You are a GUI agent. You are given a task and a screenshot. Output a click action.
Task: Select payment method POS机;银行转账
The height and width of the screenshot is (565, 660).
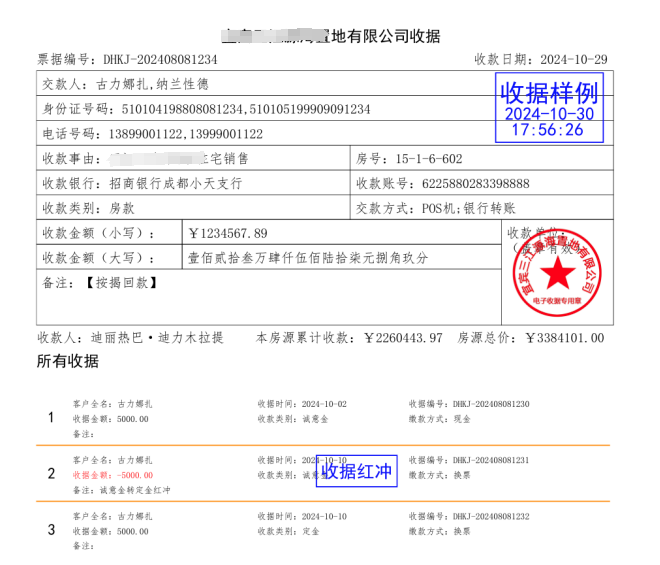tap(468, 208)
